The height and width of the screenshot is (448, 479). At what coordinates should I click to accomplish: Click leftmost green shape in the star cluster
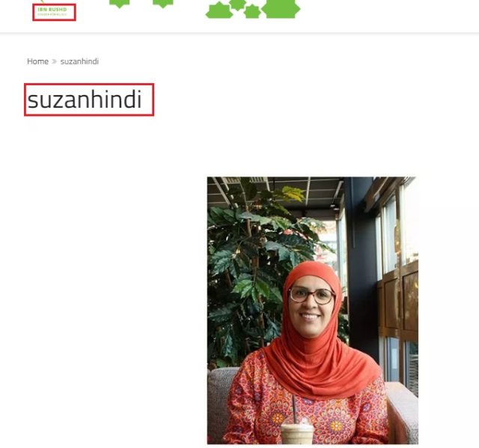pyautogui.click(x=219, y=10)
